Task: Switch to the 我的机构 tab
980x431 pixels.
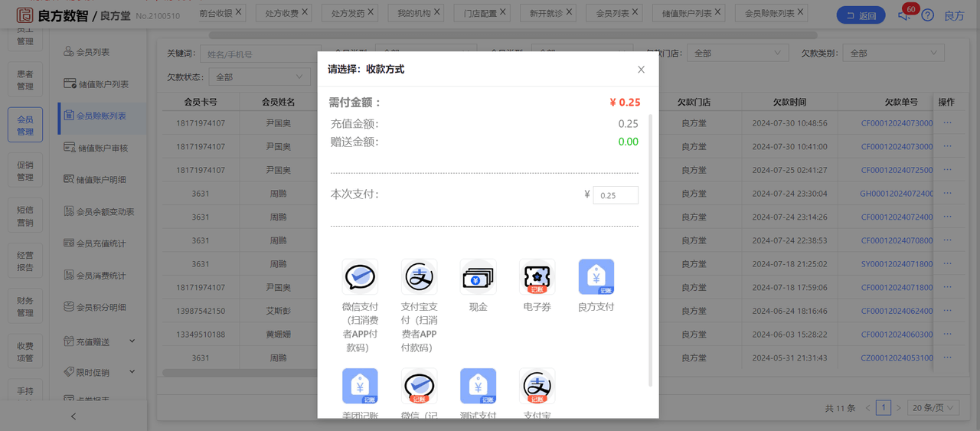Action: point(415,14)
